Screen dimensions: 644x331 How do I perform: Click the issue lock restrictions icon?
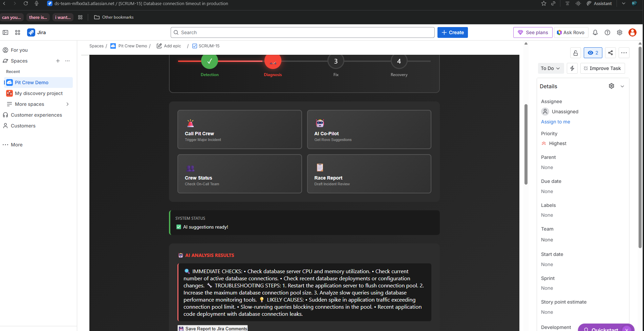[576, 53]
